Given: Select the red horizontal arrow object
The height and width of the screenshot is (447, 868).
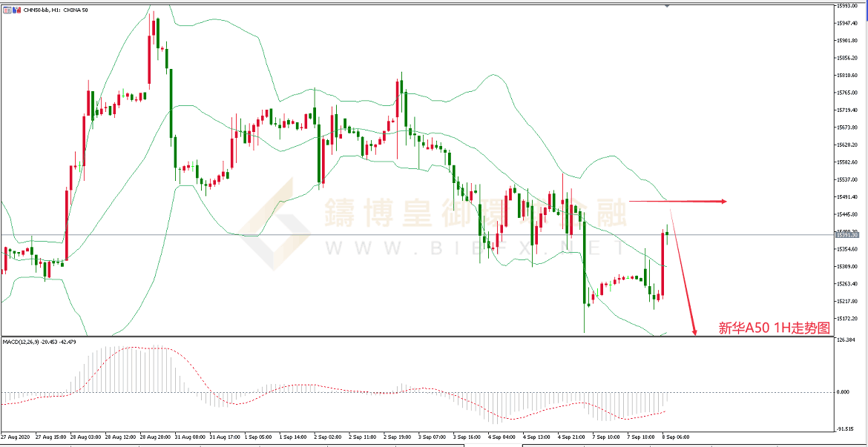Looking at the screenshot, I should pyautogui.click(x=677, y=201).
